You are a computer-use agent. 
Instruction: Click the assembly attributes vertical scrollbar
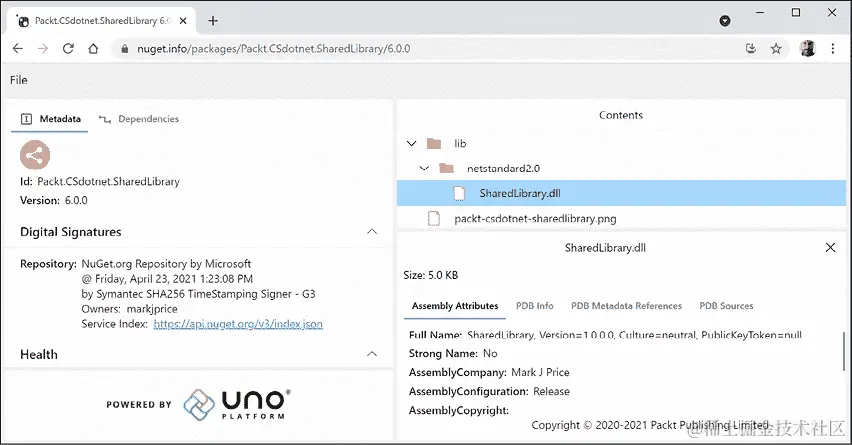tap(844, 350)
